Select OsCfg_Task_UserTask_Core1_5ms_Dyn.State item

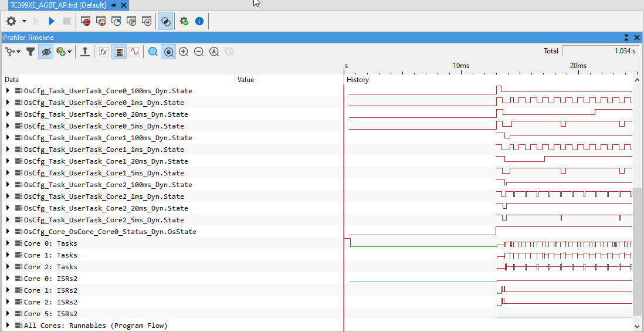104,173
